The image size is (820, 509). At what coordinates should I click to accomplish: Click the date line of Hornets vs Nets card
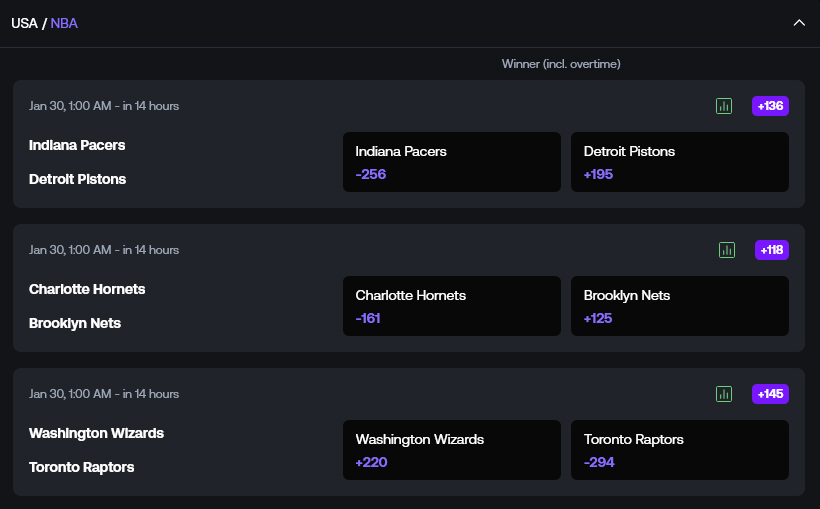click(x=104, y=250)
